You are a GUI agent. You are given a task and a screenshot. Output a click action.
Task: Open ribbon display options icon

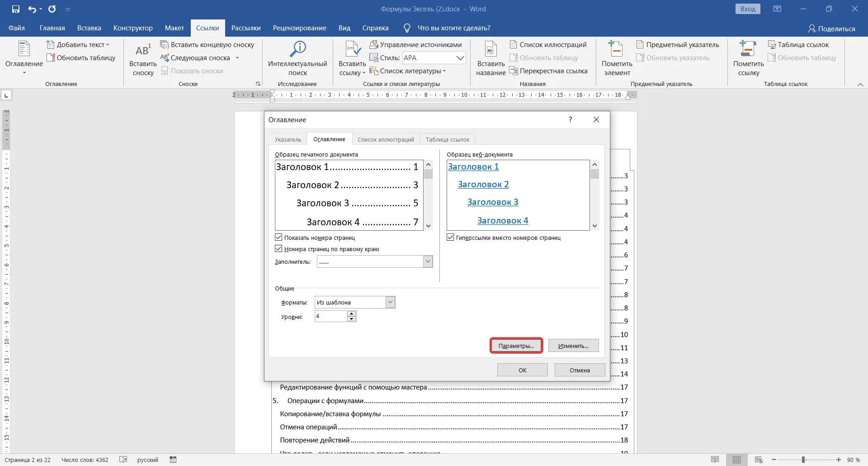[x=777, y=9]
